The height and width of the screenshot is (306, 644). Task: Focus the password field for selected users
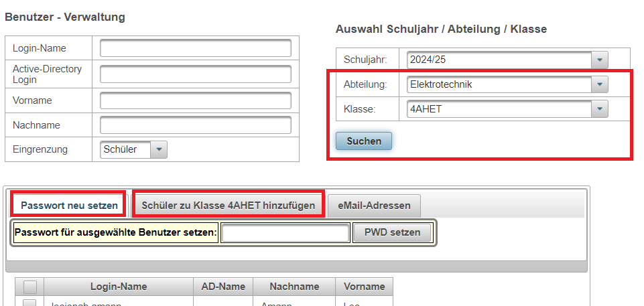point(285,232)
